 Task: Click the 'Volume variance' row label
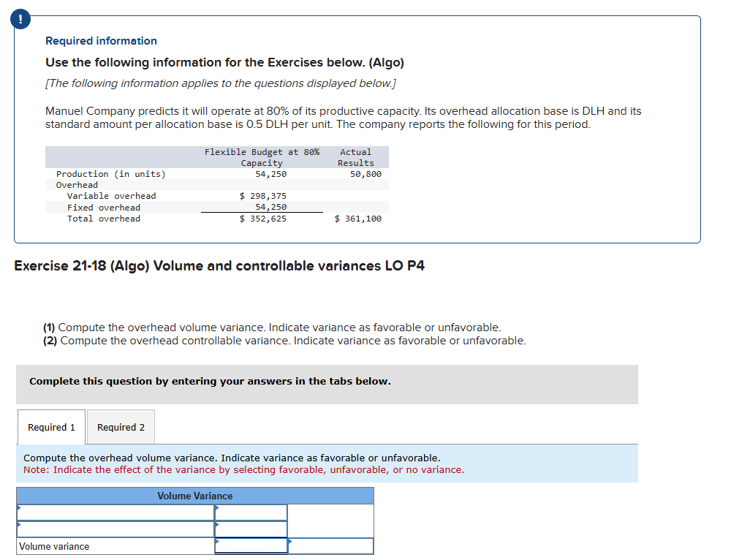click(x=54, y=546)
